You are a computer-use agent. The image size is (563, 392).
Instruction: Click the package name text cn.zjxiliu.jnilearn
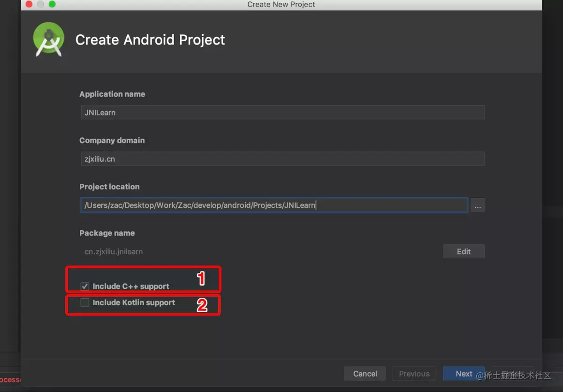point(114,251)
